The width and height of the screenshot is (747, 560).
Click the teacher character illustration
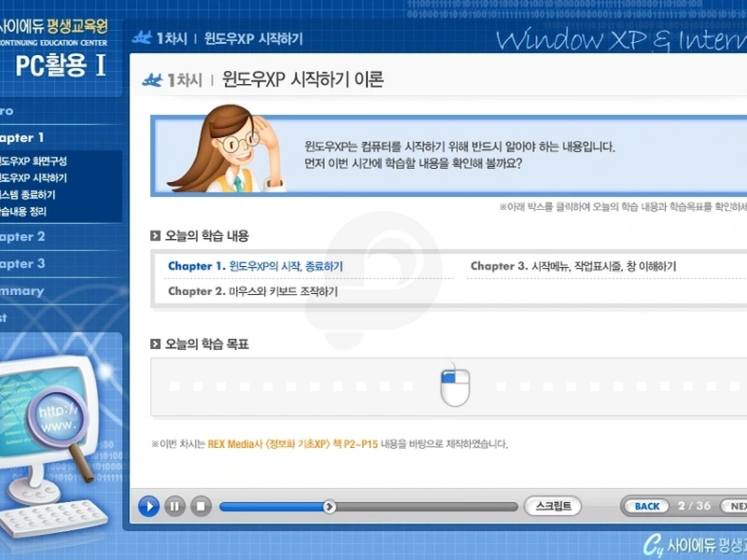pos(233,149)
